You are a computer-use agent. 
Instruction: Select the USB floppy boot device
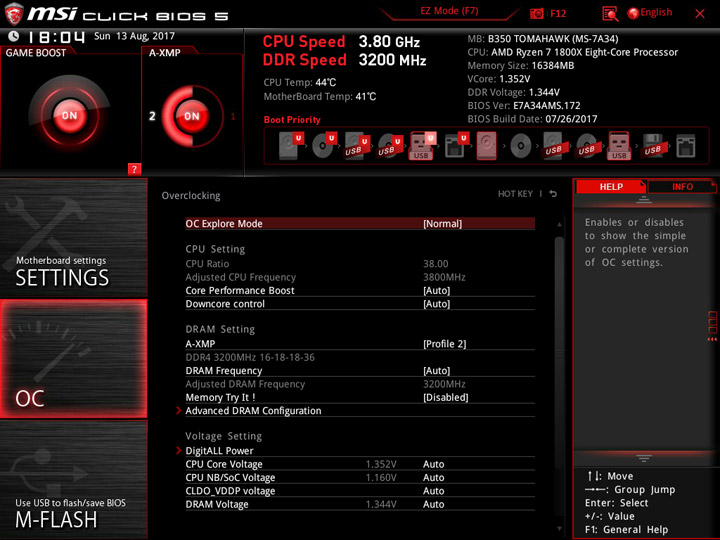(x=653, y=146)
